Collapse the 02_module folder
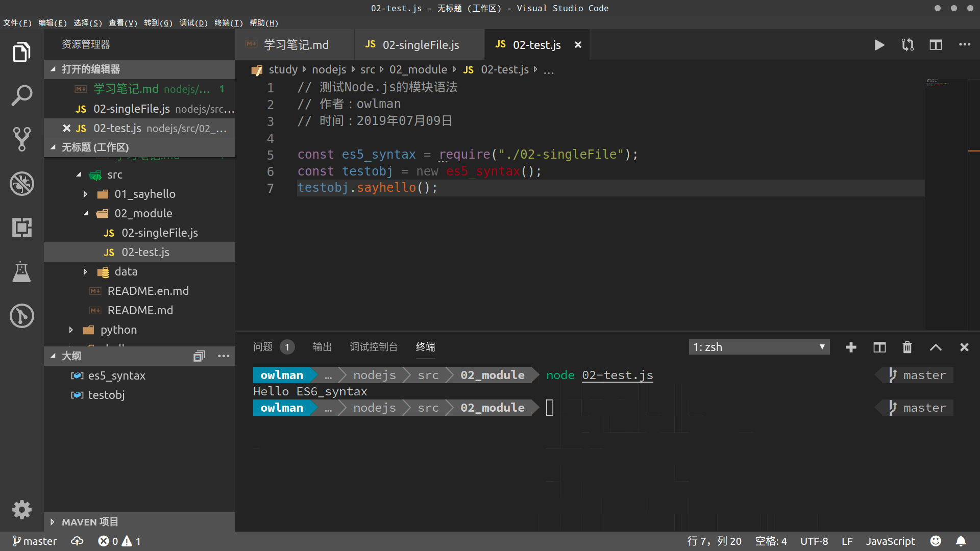The height and width of the screenshot is (551, 980). [86, 214]
